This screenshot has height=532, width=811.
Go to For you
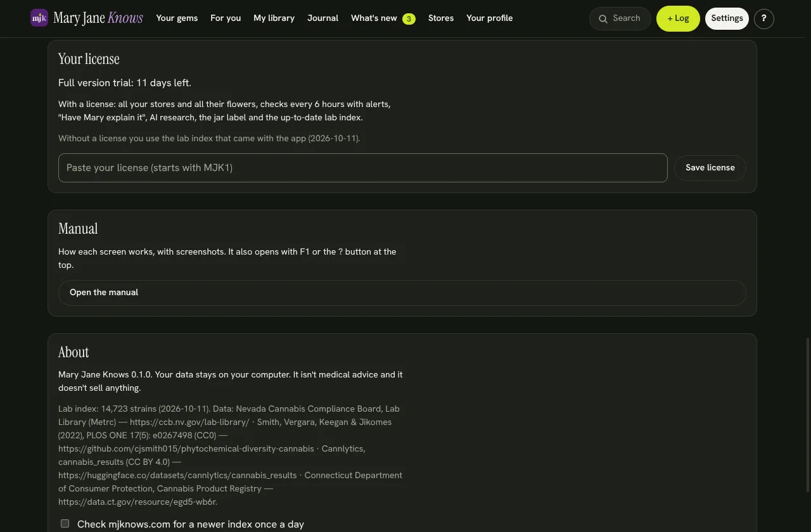click(226, 18)
